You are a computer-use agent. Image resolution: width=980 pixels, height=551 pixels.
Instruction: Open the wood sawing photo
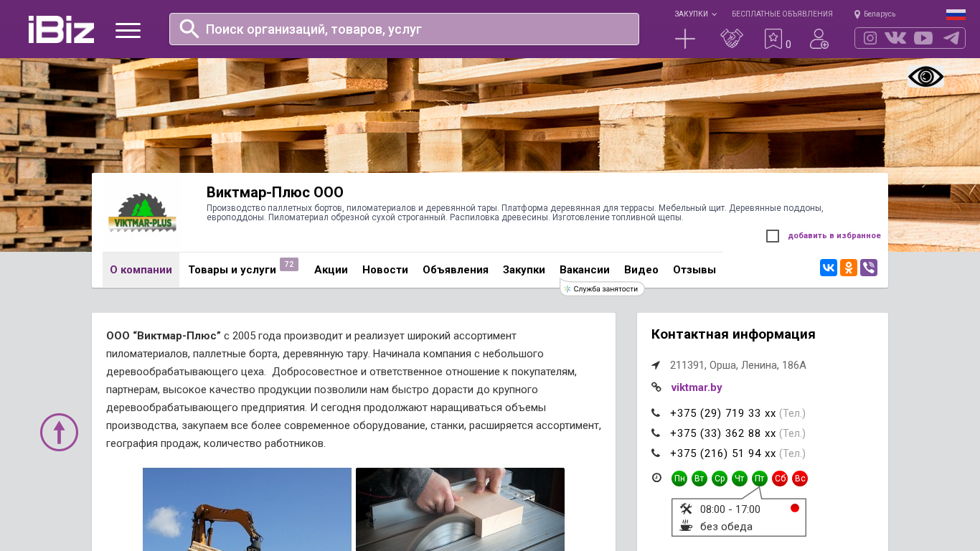tap(460, 509)
